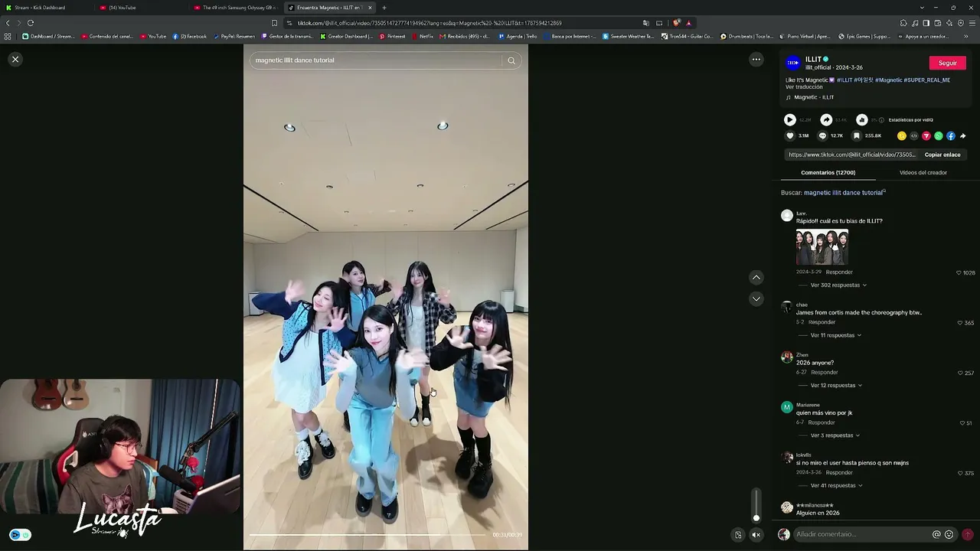Switch to Videos del creador tab
The height and width of the screenshot is (551, 980).
(923, 173)
